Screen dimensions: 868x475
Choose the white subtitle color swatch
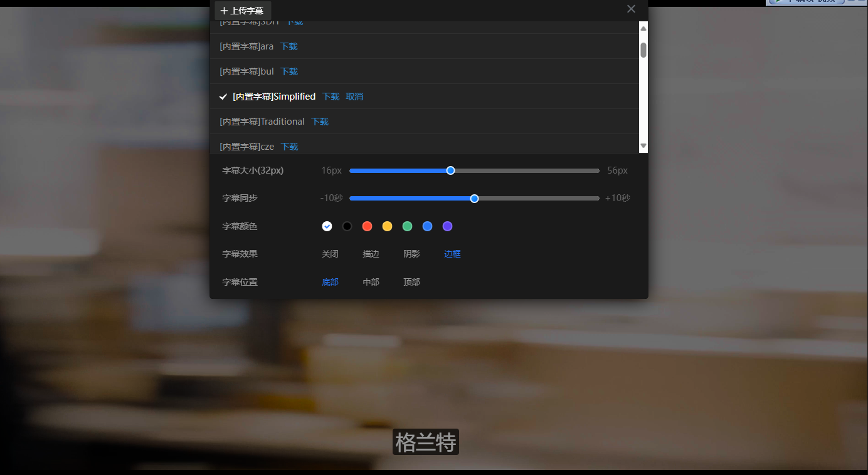tap(327, 226)
